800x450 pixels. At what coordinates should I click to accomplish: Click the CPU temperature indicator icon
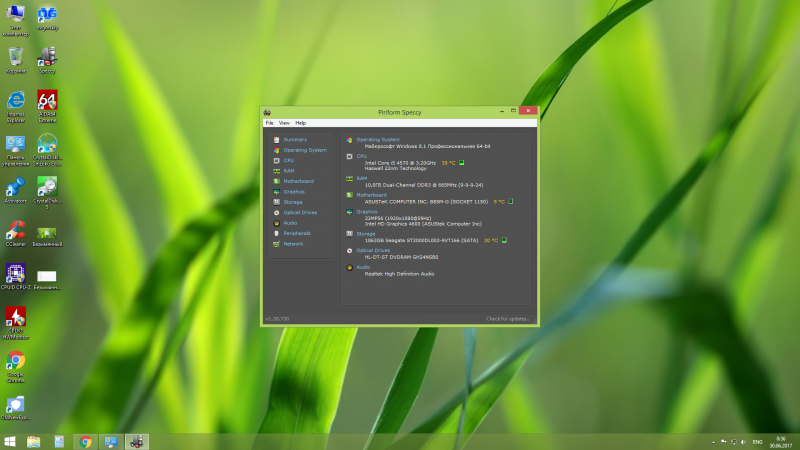tap(462, 162)
